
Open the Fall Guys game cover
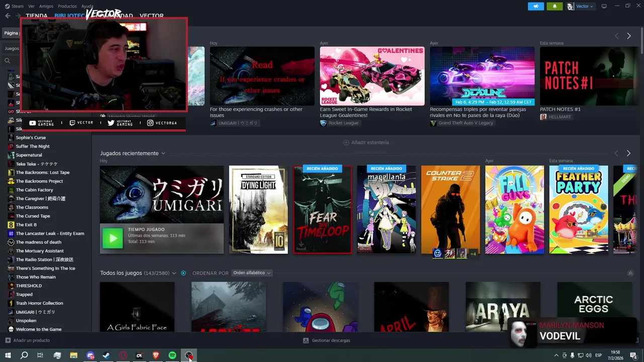coord(514,210)
